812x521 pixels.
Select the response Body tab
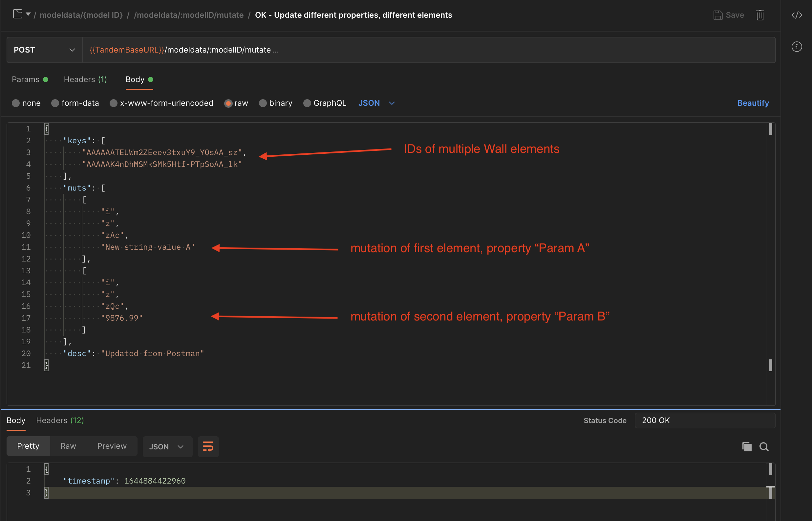click(x=16, y=420)
